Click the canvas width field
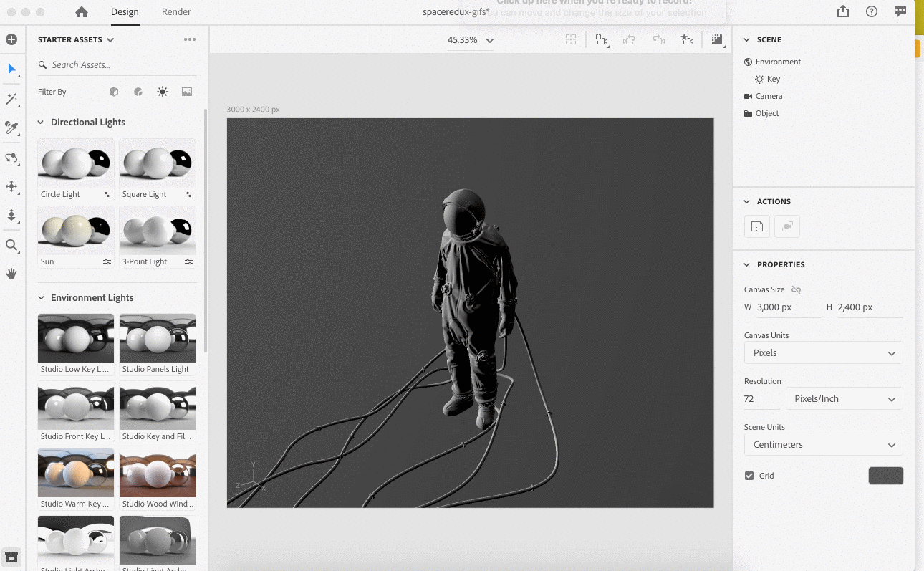This screenshot has height=571, width=924. (788, 307)
